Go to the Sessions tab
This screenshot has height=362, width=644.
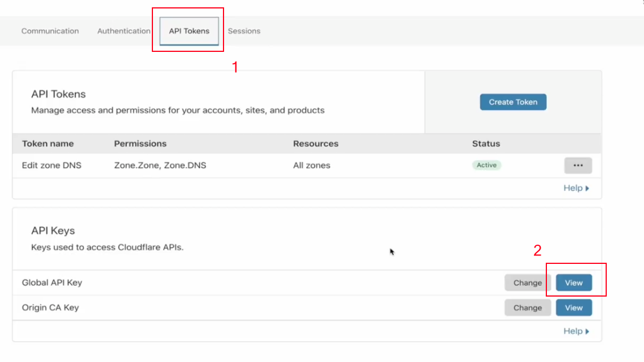tap(244, 31)
